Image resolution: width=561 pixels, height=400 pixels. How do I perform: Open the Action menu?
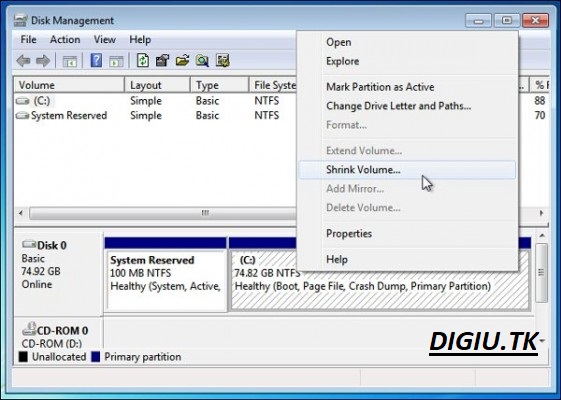pos(65,39)
